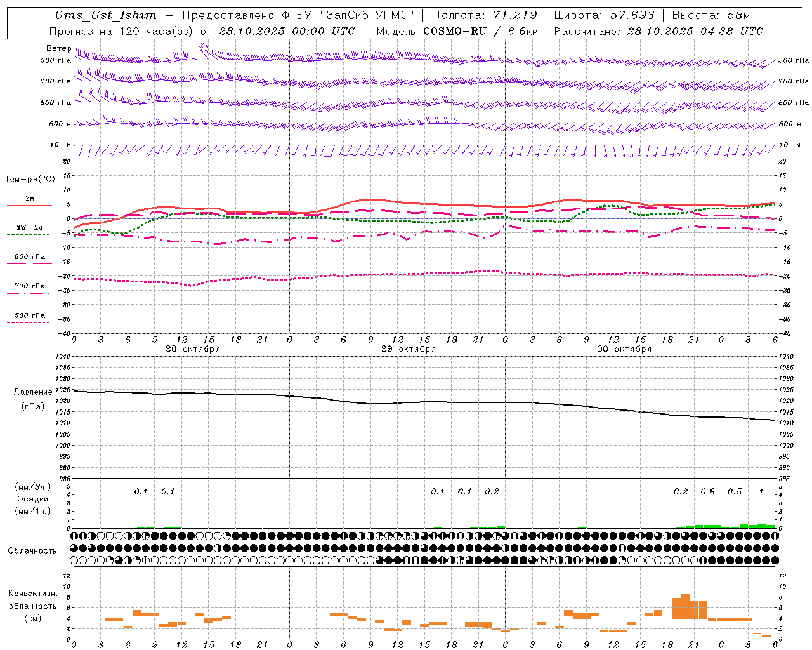Click the left 10 м wind level label

coord(60,145)
